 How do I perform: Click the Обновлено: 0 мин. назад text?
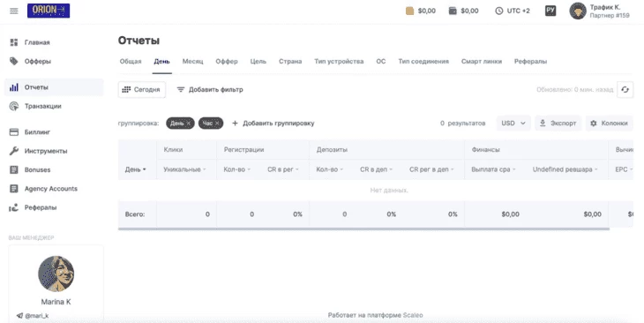[x=574, y=90]
